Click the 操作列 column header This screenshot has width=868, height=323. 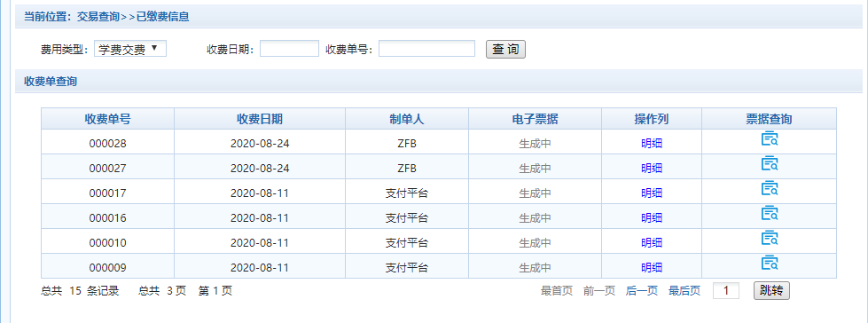tap(652, 119)
